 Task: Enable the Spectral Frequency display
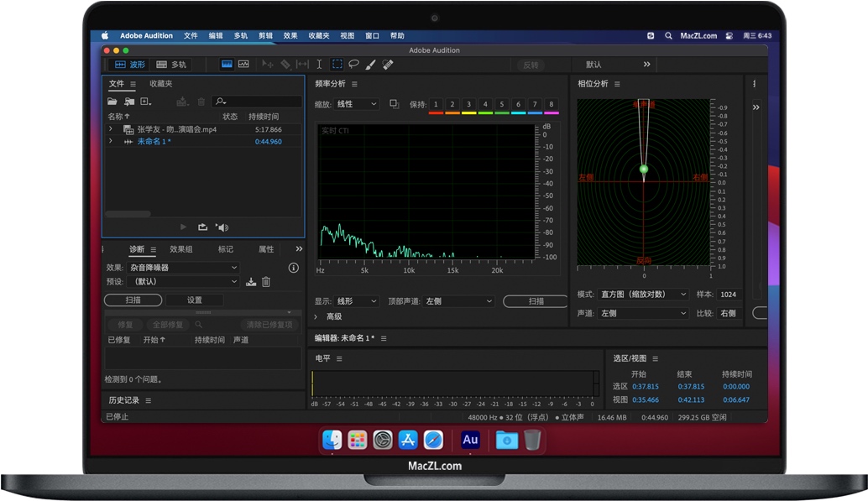(x=243, y=65)
